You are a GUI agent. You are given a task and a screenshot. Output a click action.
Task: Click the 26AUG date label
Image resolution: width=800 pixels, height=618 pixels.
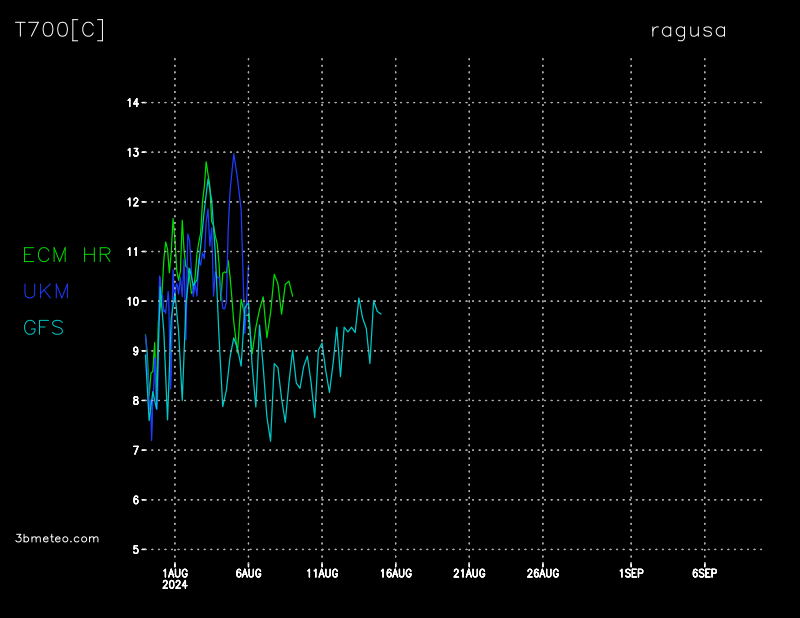pyautogui.click(x=543, y=574)
